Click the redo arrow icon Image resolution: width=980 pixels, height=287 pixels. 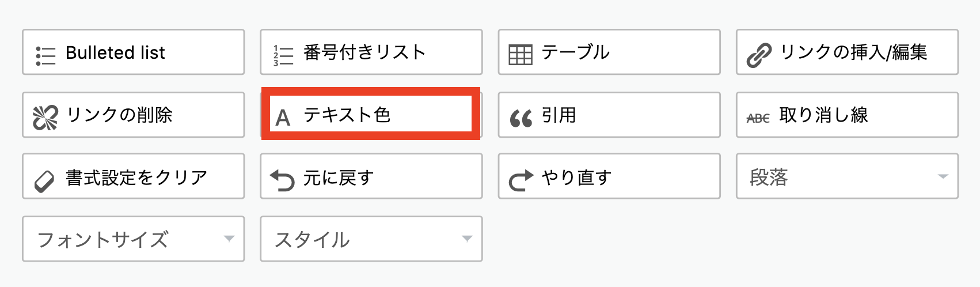point(521,180)
